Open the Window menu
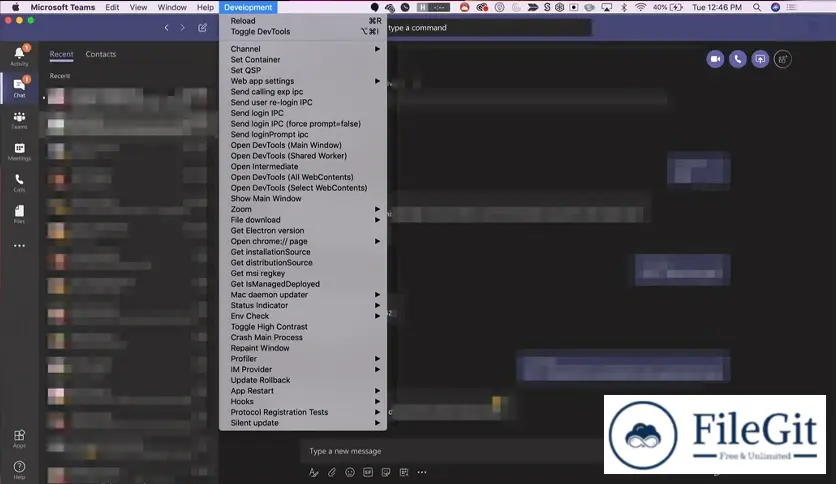Viewport: 836px width, 484px height. pyautogui.click(x=172, y=7)
